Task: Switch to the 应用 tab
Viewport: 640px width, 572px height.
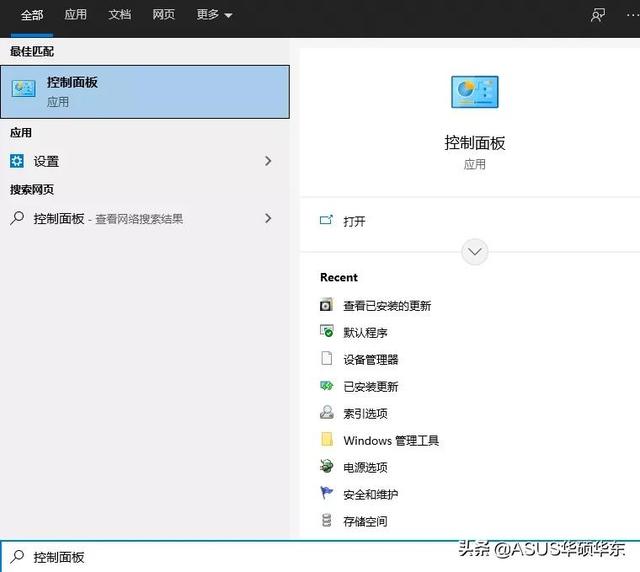Action: point(76,15)
